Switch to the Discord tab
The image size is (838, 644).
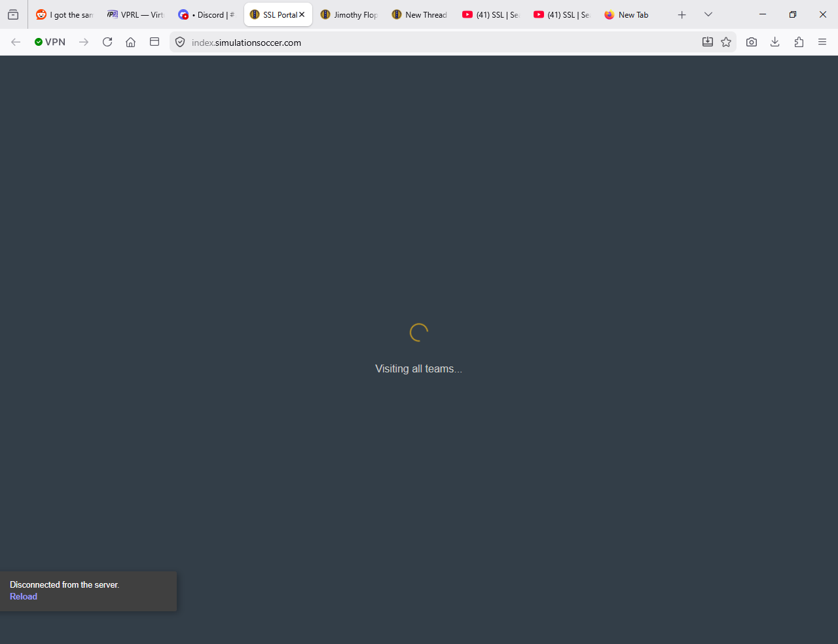pyautogui.click(x=206, y=14)
